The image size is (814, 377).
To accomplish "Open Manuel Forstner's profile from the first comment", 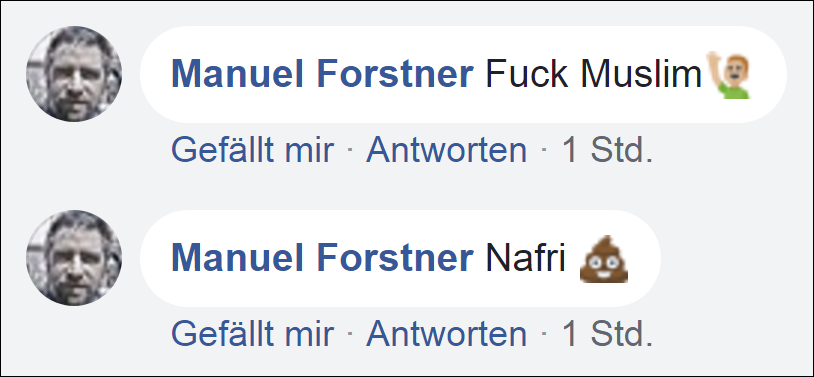I will [x=322, y=75].
